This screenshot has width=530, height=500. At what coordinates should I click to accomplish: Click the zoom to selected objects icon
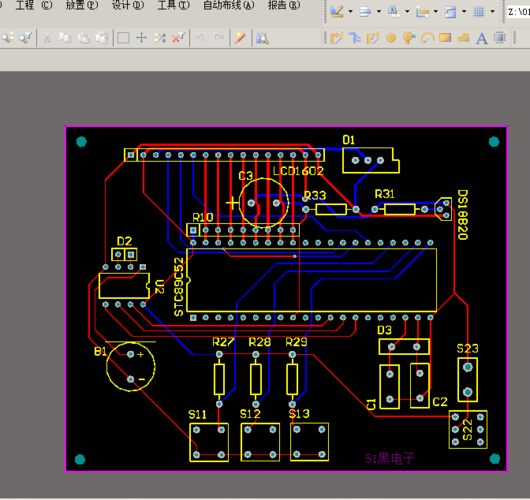tap(7, 38)
